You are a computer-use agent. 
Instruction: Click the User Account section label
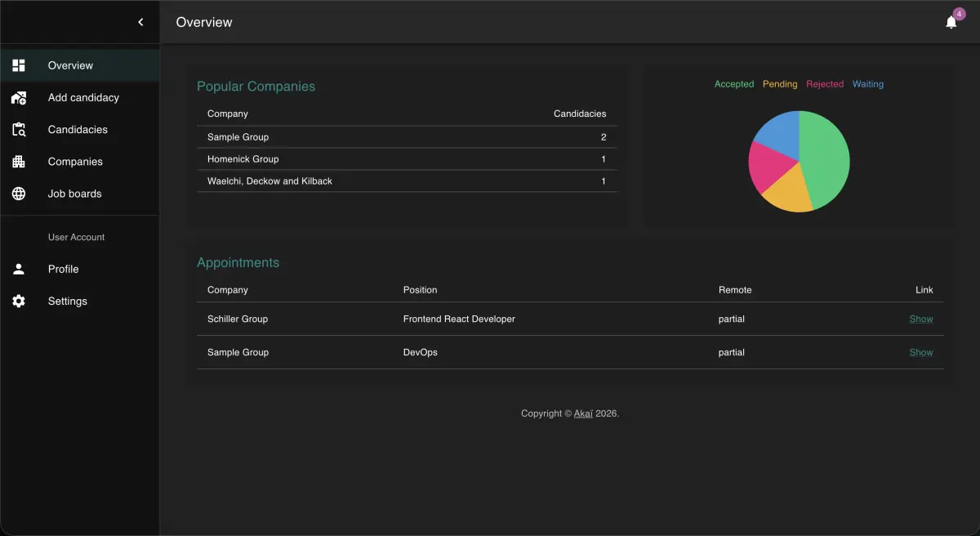pos(77,237)
